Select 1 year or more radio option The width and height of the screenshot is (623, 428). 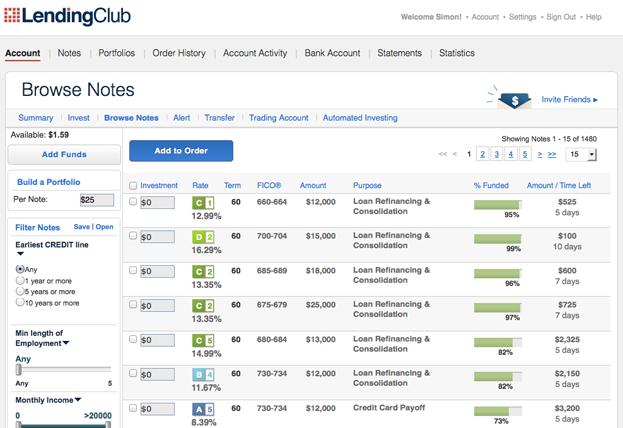tap(20, 280)
